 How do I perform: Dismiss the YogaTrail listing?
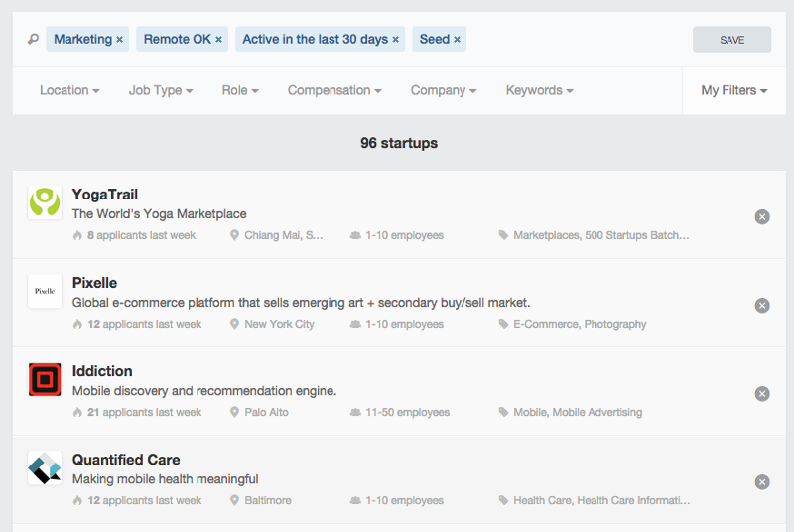762,217
